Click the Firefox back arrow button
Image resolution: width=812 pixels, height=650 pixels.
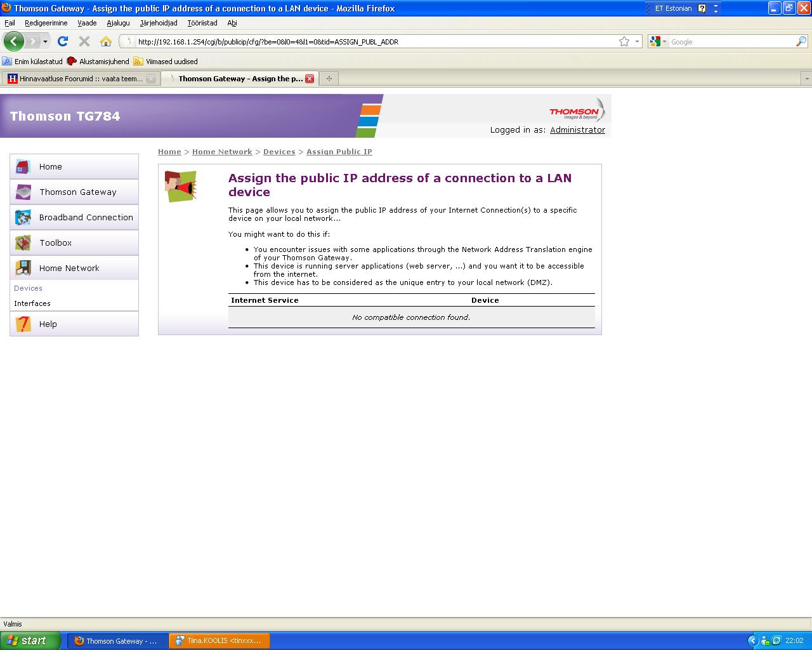click(x=13, y=41)
